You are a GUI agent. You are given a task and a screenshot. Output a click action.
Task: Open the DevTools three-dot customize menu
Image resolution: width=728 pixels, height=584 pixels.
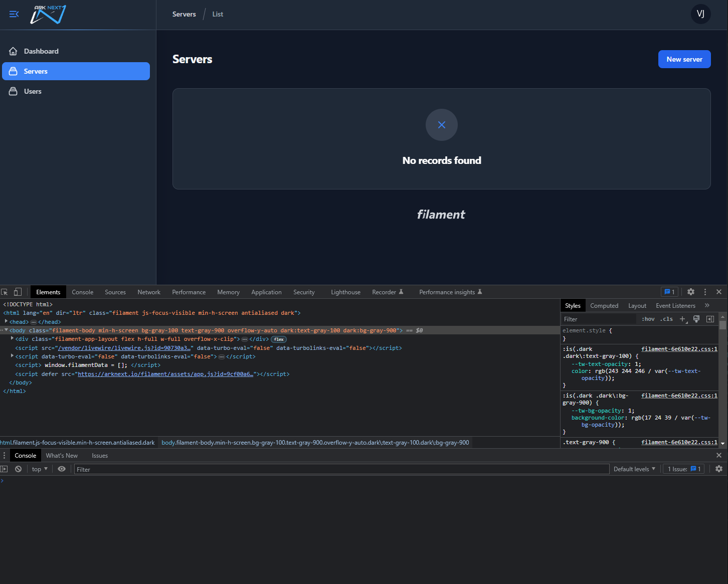pos(705,292)
